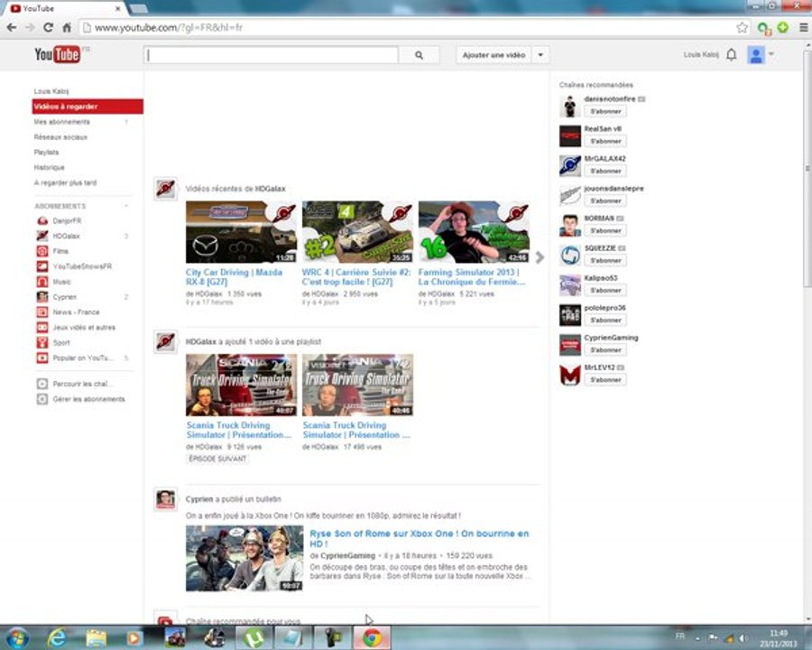This screenshot has height=650, width=812.
Task: Open À regarder plus tard
Action: click(x=65, y=182)
